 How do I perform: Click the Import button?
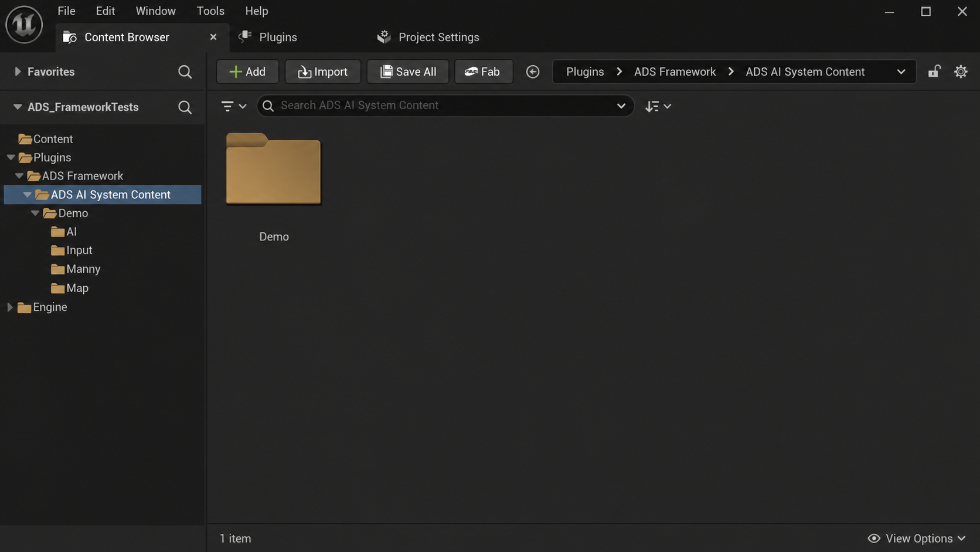(323, 72)
